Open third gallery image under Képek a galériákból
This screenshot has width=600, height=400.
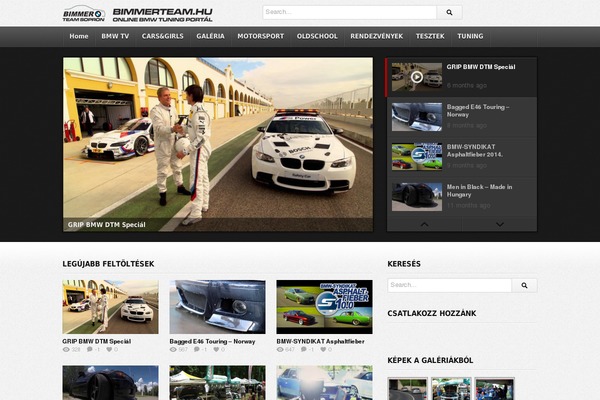[x=495, y=389]
